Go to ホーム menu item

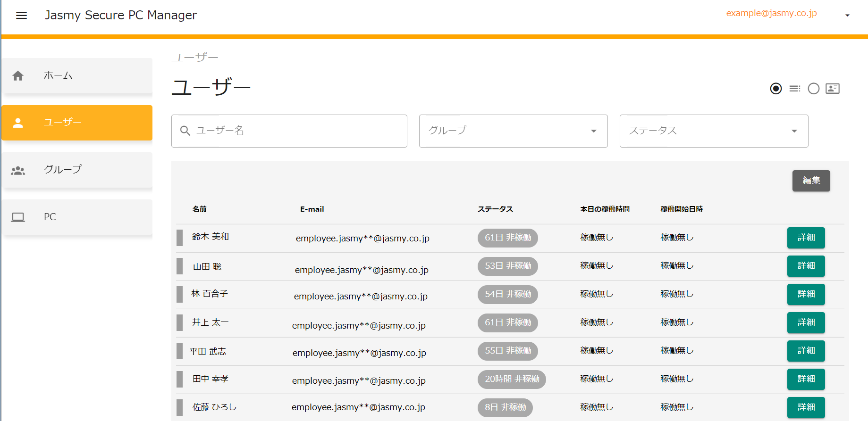click(x=77, y=75)
